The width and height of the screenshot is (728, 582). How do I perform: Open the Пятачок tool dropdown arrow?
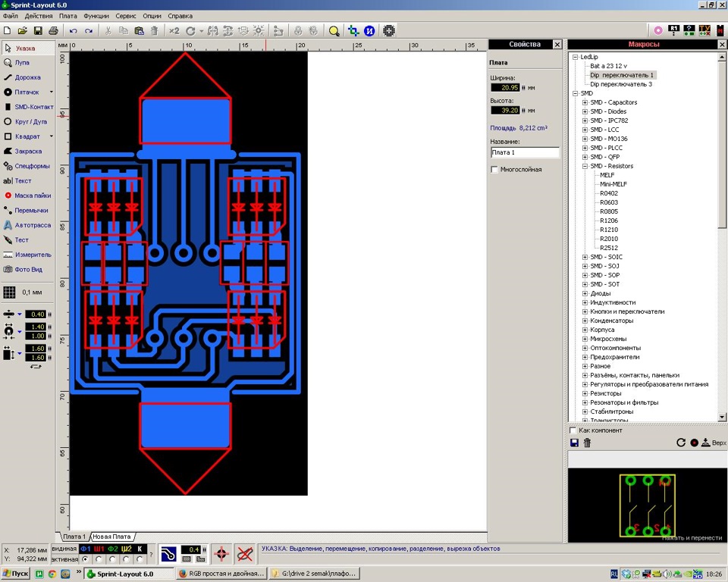click(51, 92)
